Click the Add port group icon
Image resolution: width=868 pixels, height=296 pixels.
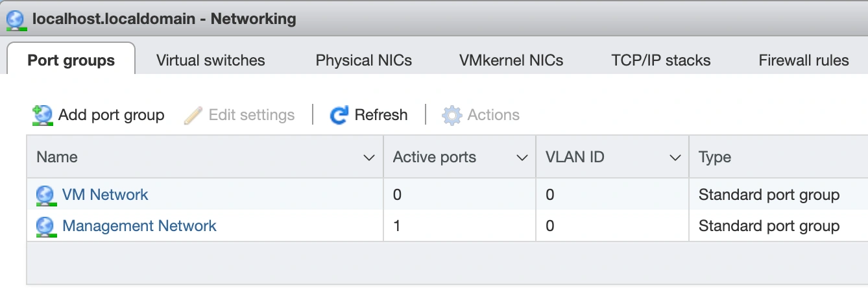(42, 116)
